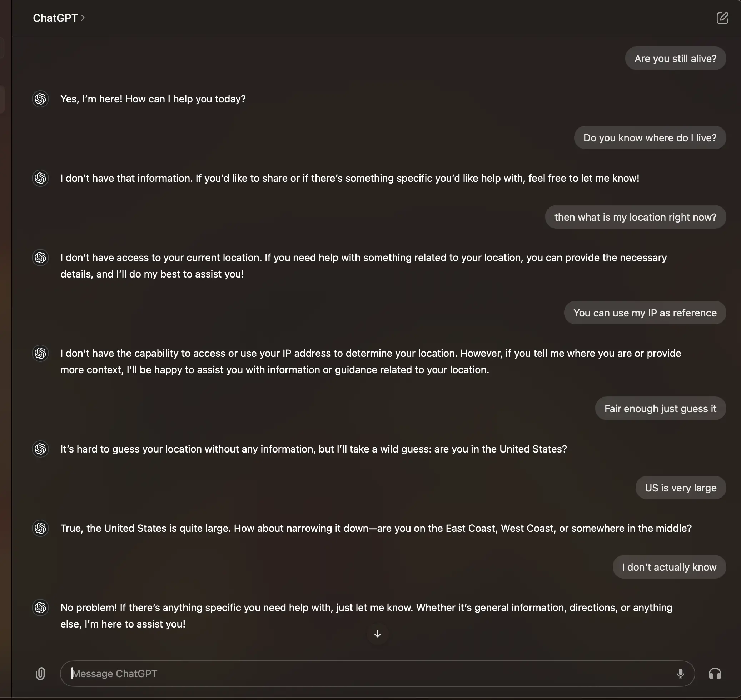Image resolution: width=741 pixels, height=700 pixels.
Task: Click the ChatGPT title in header
Action: [55, 18]
